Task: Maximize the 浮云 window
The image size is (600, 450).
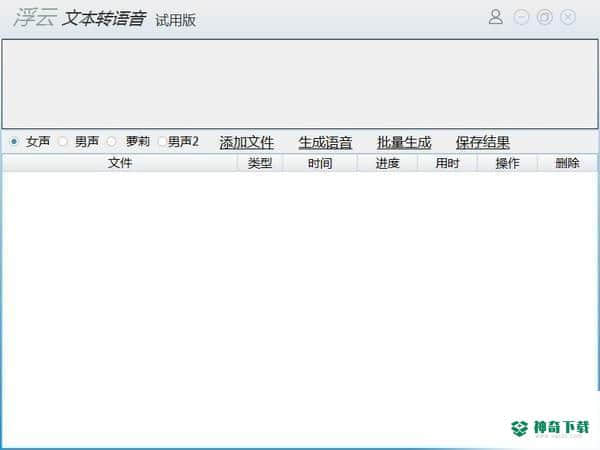Action: coord(545,17)
